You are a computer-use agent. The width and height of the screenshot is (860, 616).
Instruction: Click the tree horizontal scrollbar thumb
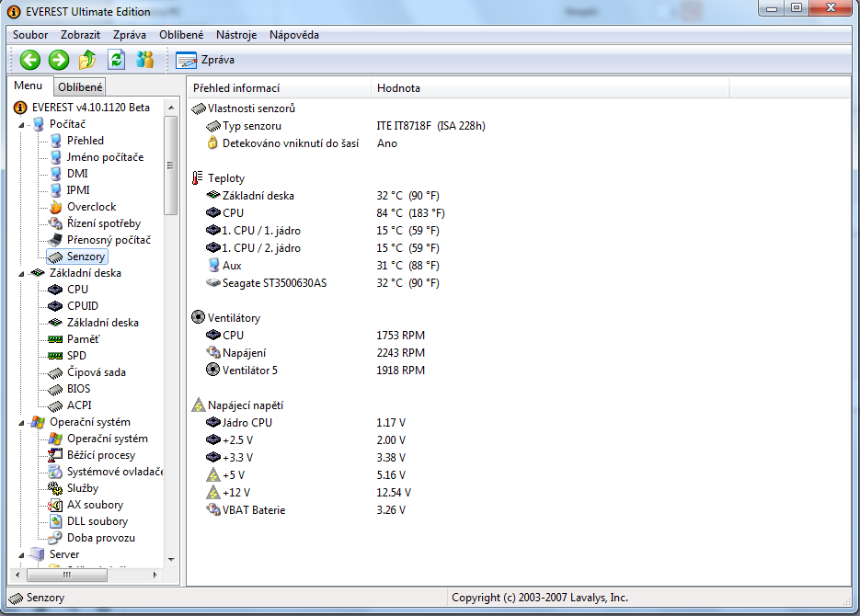(x=67, y=575)
